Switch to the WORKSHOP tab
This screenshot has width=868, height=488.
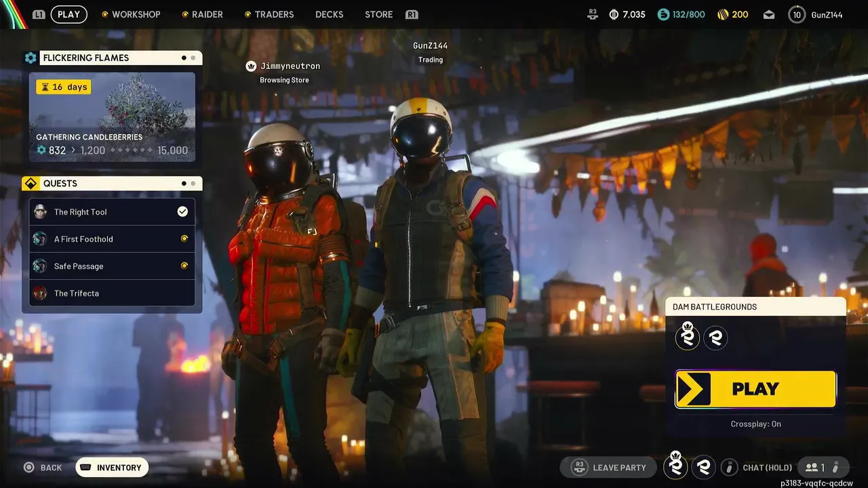coord(131,14)
